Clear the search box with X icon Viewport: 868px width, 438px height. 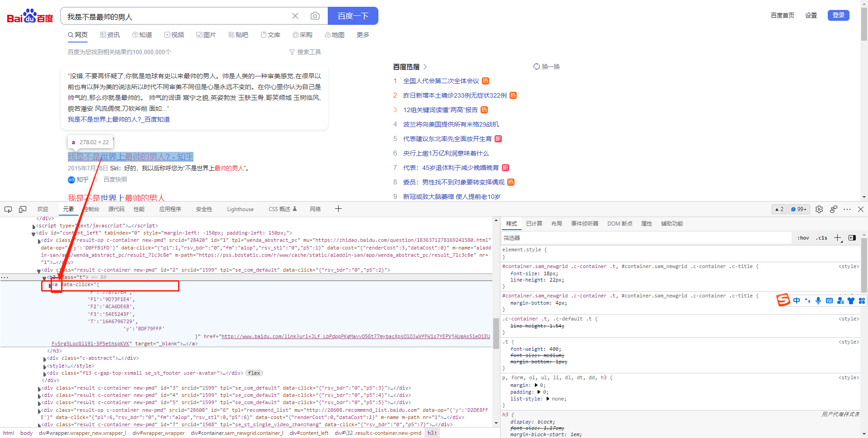click(295, 16)
